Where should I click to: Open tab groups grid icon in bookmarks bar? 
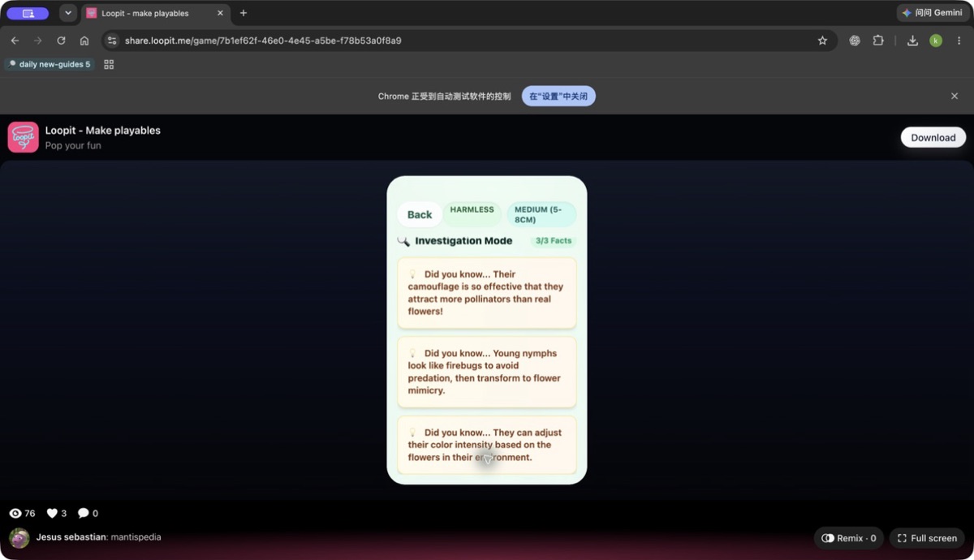click(x=109, y=64)
